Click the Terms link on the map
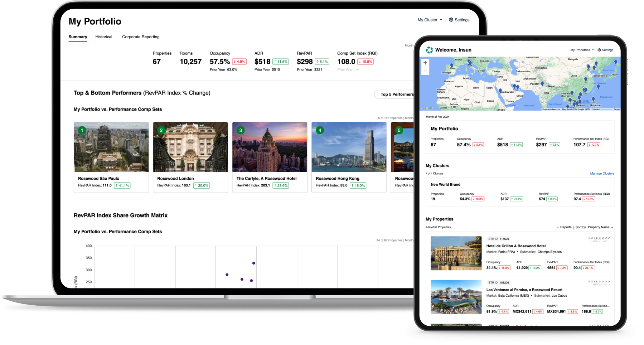The image size is (644, 345). (x=616, y=110)
